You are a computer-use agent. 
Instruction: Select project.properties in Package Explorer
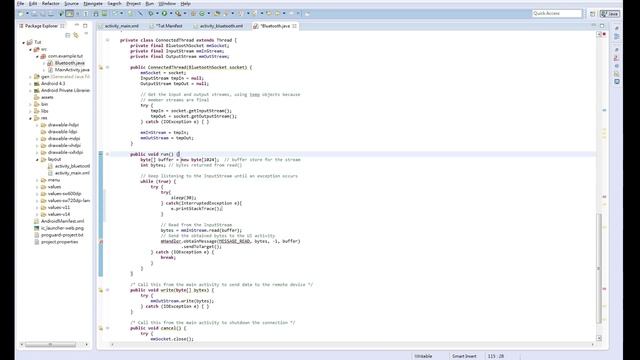click(59, 242)
